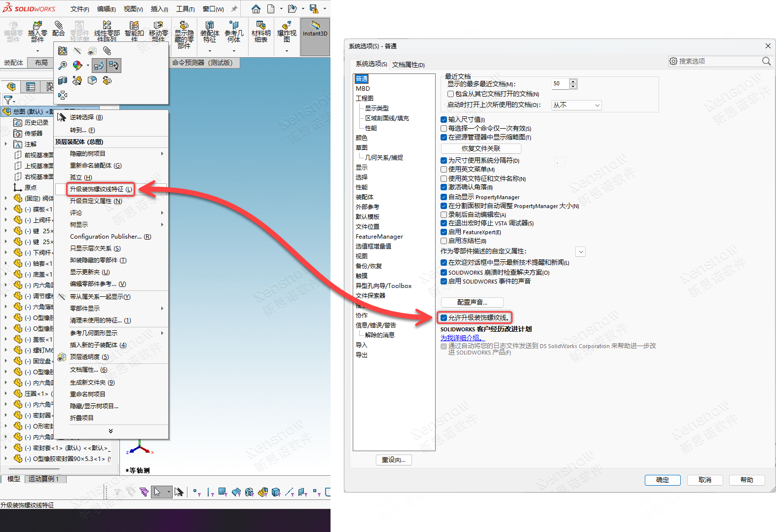The width and height of the screenshot is (776, 532).
Task: Toggle the Instant3D tool
Action: tap(315, 30)
